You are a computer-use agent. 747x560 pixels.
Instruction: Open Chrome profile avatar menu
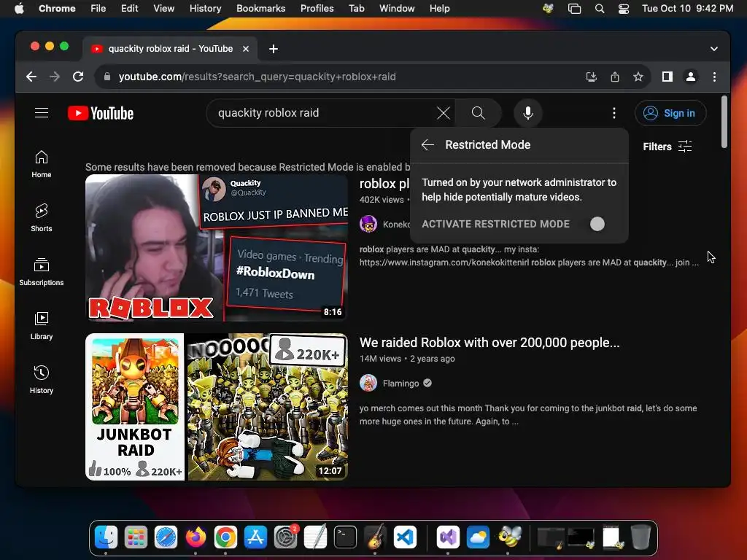[691, 77]
